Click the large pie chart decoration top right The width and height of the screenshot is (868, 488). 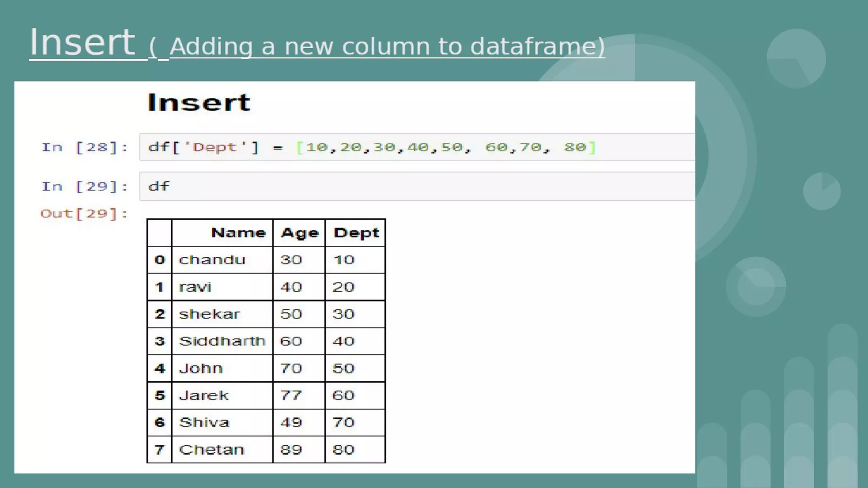coord(796,58)
